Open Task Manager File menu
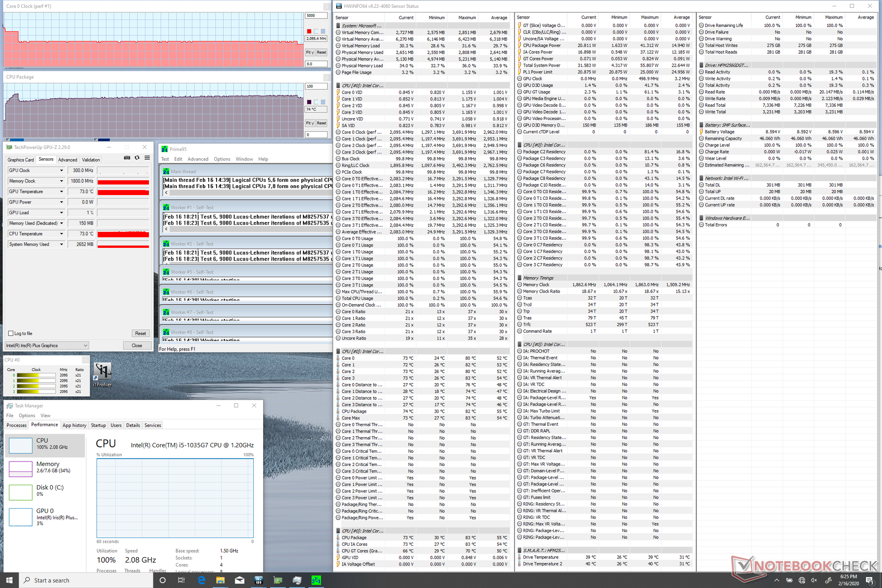The image size is (882, 588). (x=10, y=416)
